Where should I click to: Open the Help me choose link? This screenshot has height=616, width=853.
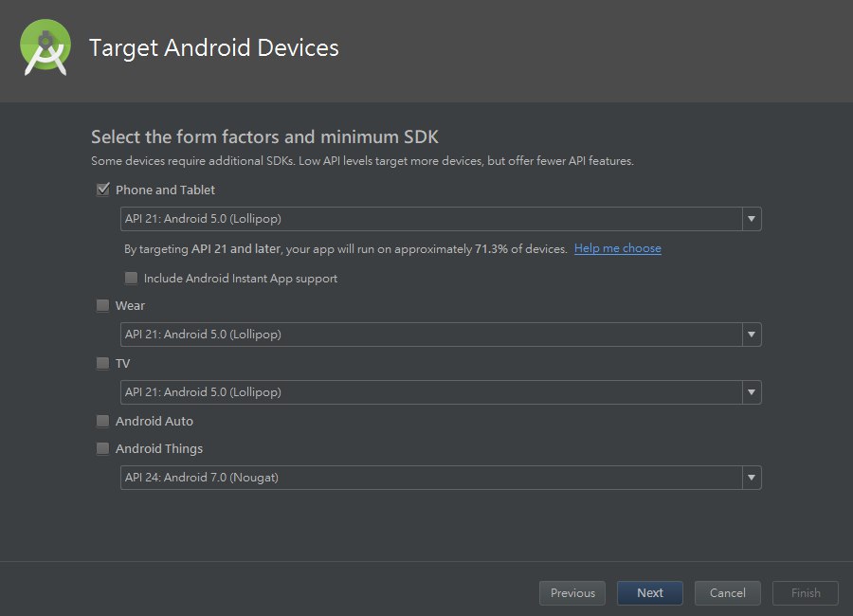click(x=617, y=249)
